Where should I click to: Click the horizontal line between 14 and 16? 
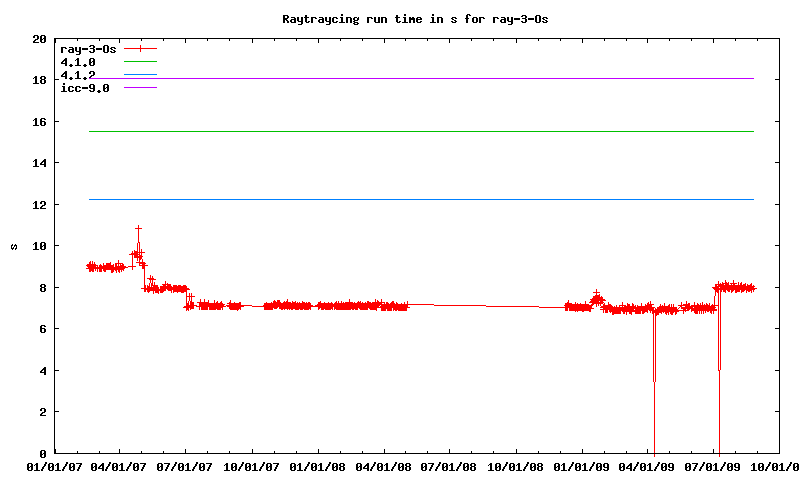pos(420,131)
